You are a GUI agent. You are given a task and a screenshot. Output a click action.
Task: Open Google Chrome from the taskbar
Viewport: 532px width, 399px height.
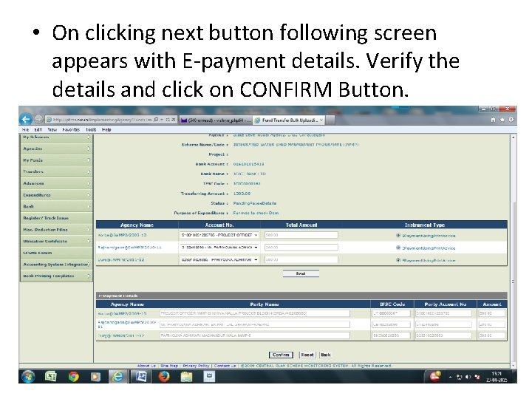[73, 377]
